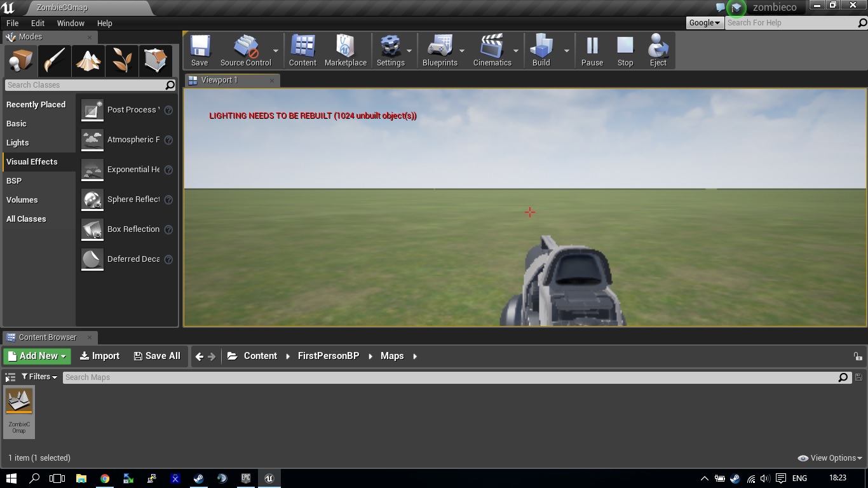Select Atmospheric Fog class item
This screenshot has width=868, height=488.
[126, 140]
